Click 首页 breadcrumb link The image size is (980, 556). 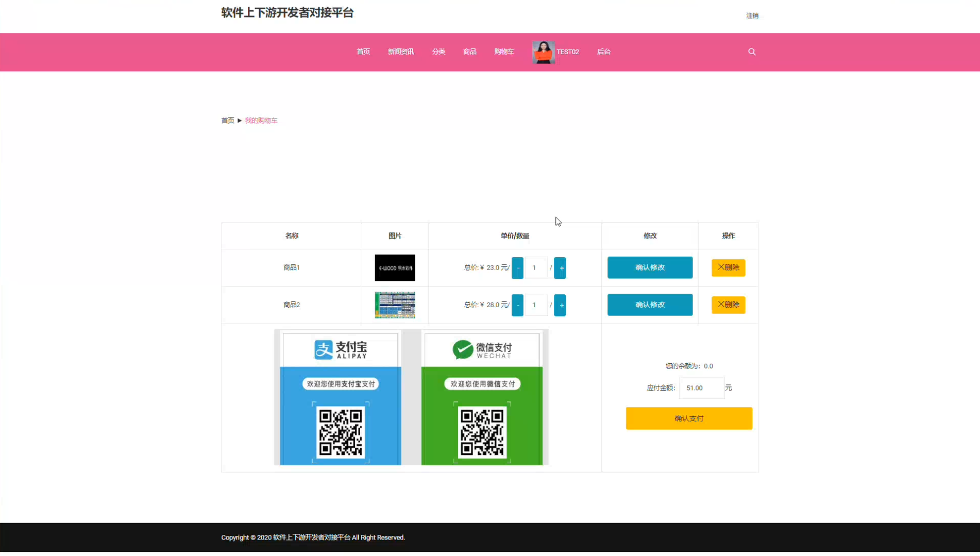[228, 121]
